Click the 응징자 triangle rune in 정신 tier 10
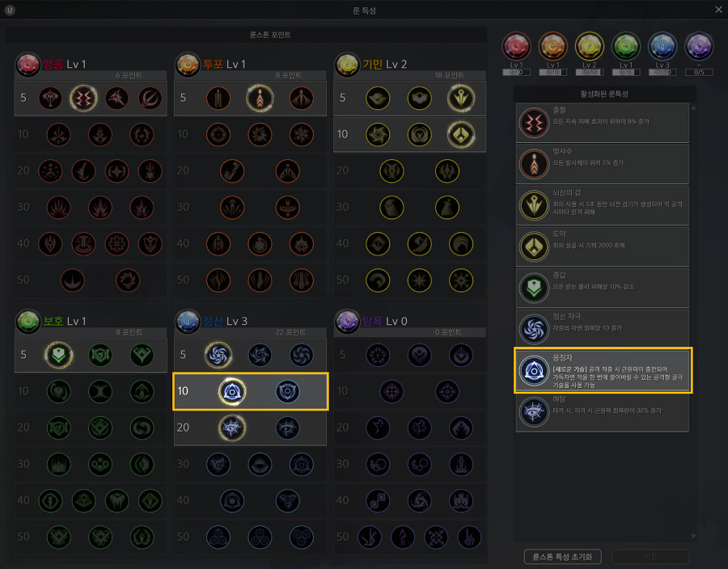This screenshot has width=728, height=569. coord(231,391)
